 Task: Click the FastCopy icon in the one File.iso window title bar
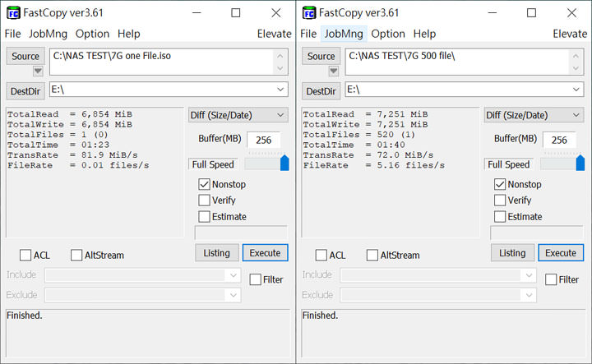[13, 12]
